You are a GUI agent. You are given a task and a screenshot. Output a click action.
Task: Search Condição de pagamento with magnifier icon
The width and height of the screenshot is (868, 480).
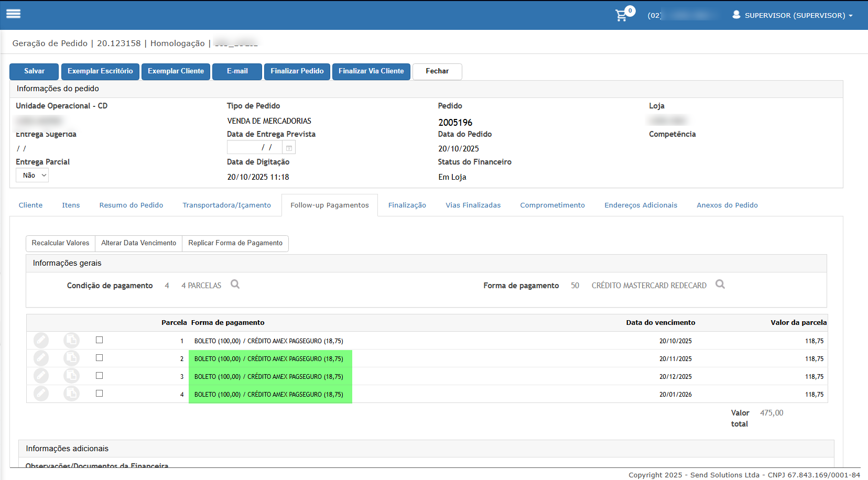pyautogui.click(x=235, y=285)
